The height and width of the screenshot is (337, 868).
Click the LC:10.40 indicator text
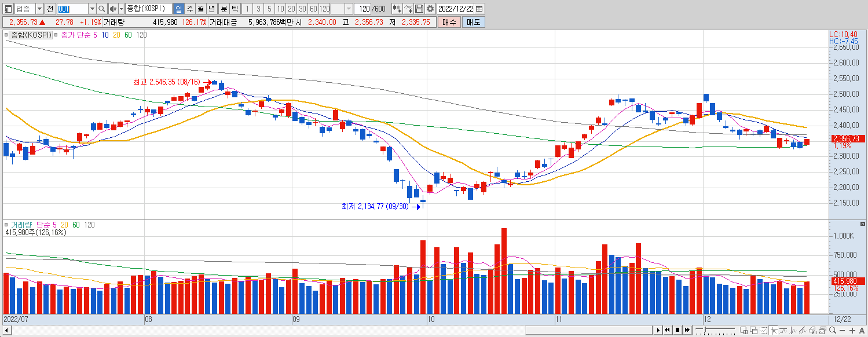(x=843, y=35)
